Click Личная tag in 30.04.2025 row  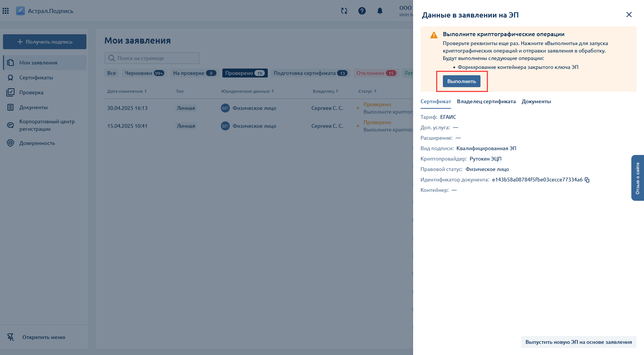[186, 108]
